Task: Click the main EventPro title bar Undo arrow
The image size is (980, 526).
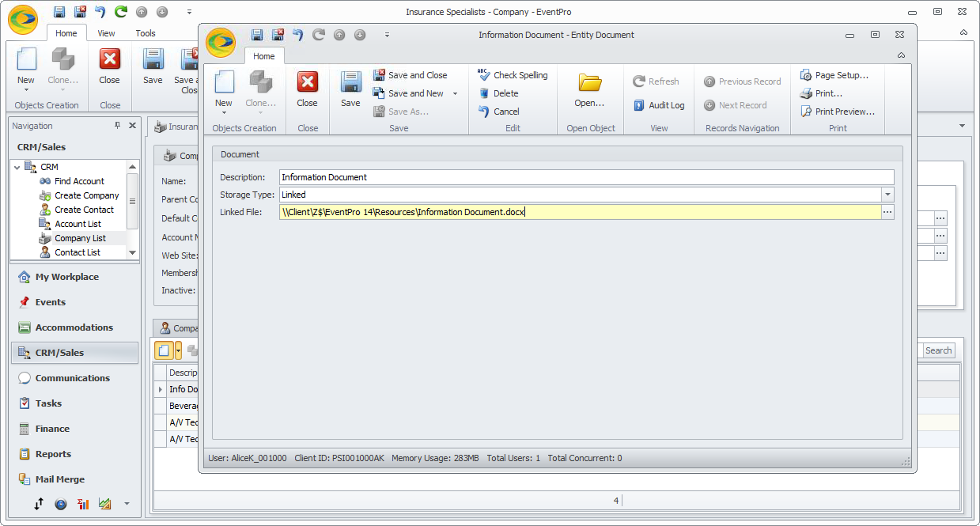Action: pos(100,12)
